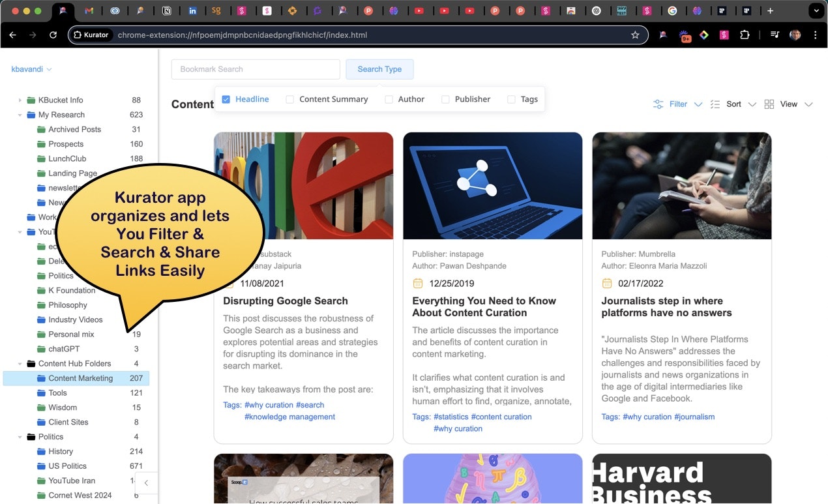Collapse the sidebar with the left chevron
This screenshot has height=504, width=828.
[x=146, y=483]
